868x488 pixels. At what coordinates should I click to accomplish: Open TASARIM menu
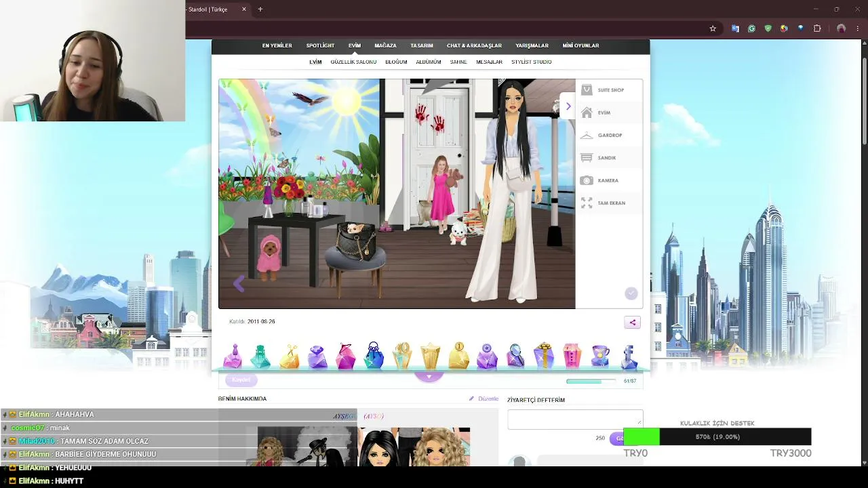422,45
